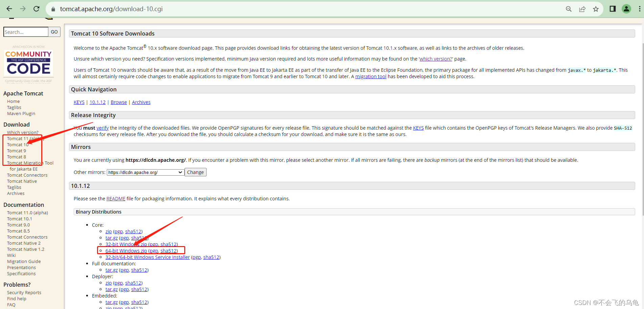Reload the Tomcat download page

37,9
